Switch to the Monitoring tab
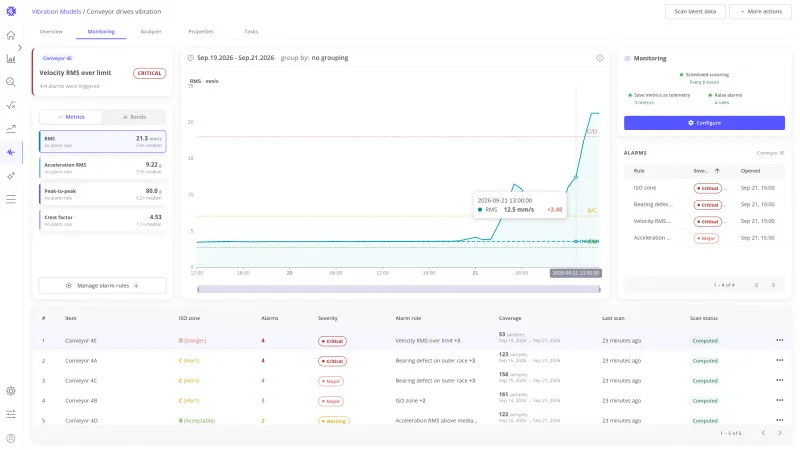Image resolution: width=800 pixels, height=450 pixels. pos(101,32)
